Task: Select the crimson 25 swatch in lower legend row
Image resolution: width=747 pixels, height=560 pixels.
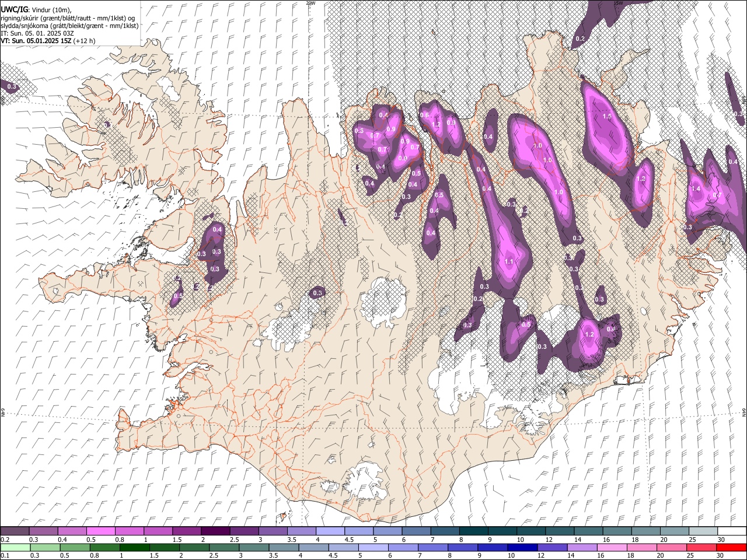Action: [x=701, y=548]
